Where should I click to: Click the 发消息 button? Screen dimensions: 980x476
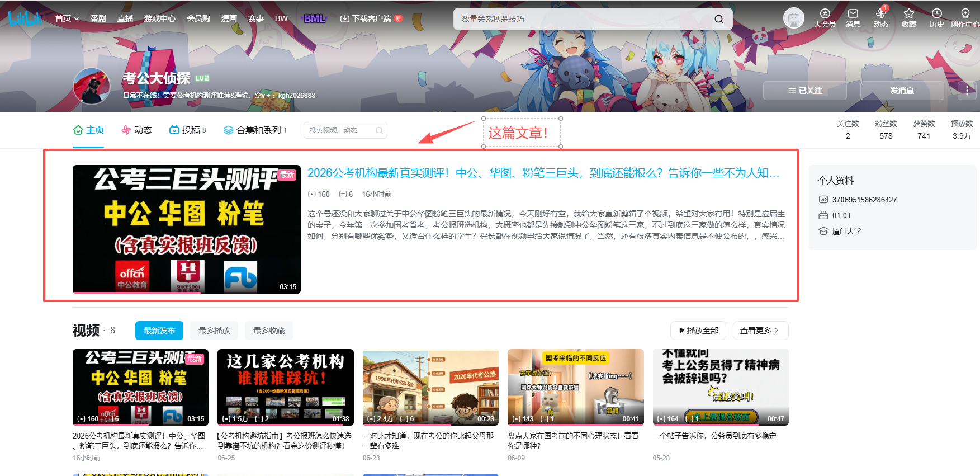point(902,91)
